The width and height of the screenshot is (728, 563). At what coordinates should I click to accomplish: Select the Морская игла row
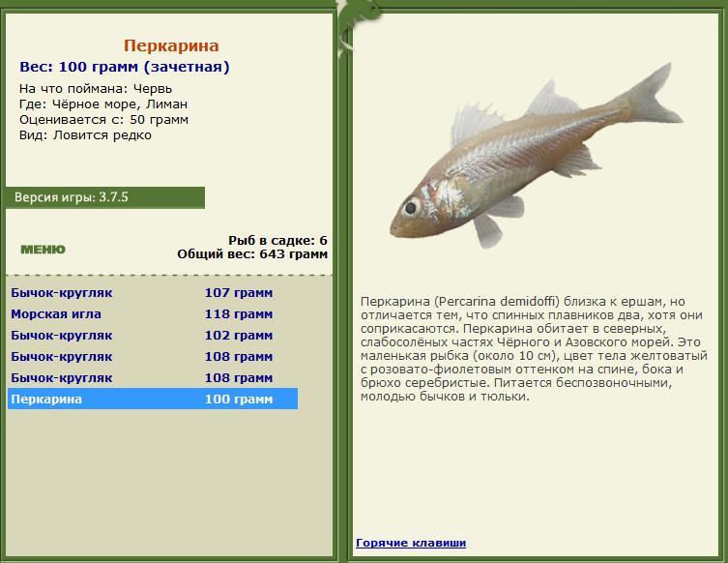(x=153, y=314)
